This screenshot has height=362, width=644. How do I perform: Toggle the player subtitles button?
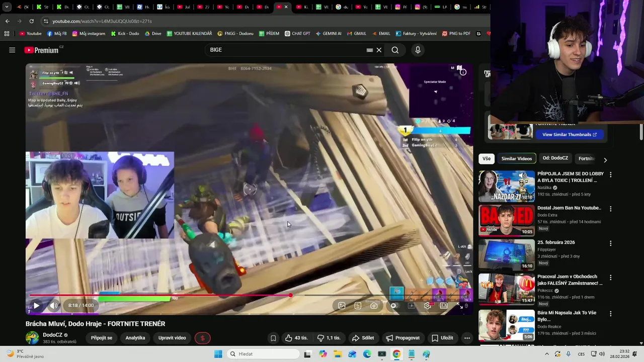(411, 305)
